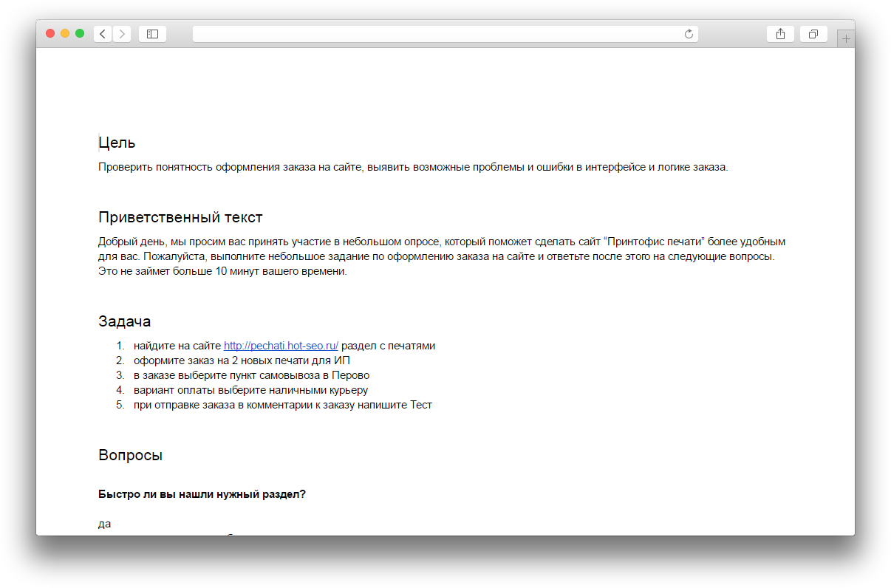Open the Share menu icon
Screen dimensions: 891x588
pyautogui.click(x=781, y=34)
